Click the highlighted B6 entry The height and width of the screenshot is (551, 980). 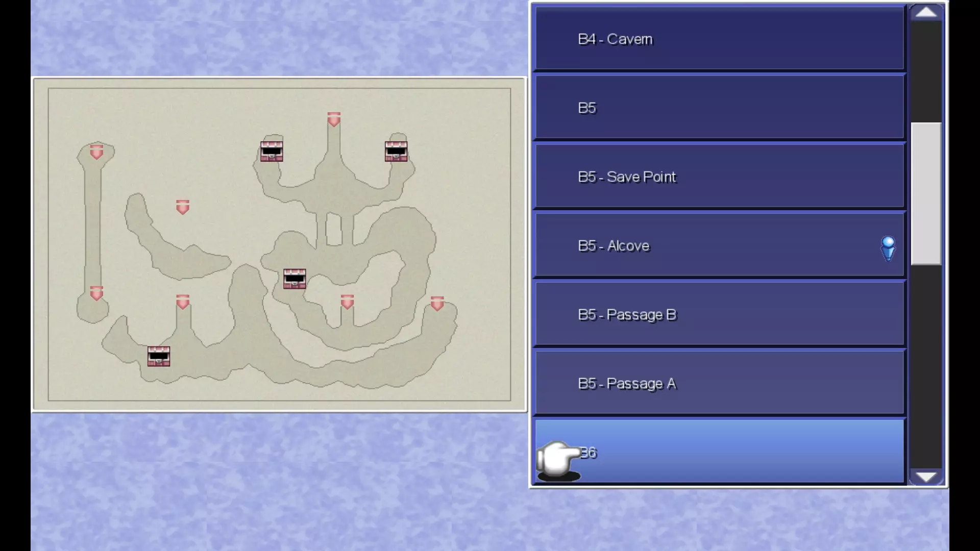pos(719,453)
